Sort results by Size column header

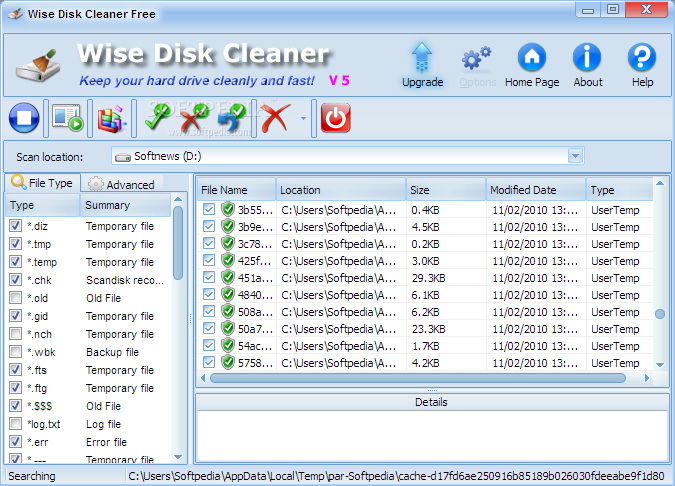(445, 190)
